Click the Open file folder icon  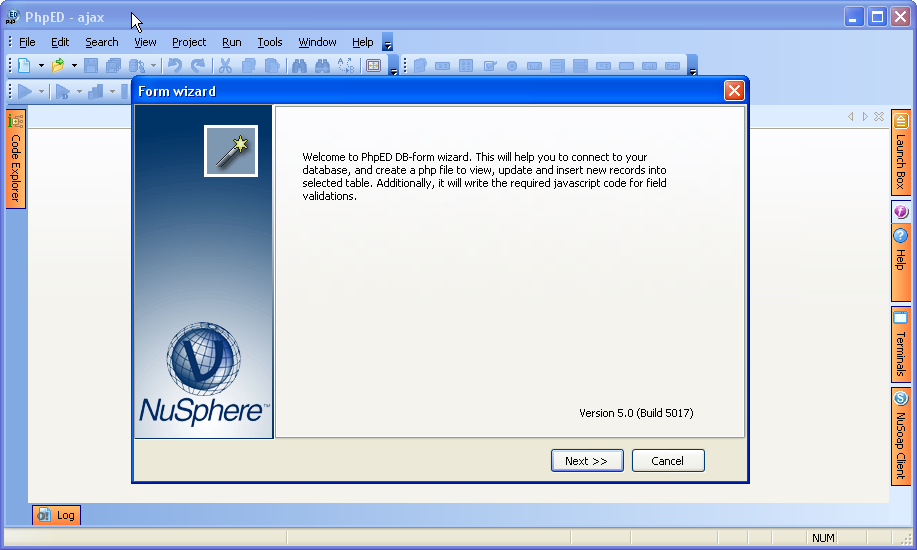pos(57,66)
